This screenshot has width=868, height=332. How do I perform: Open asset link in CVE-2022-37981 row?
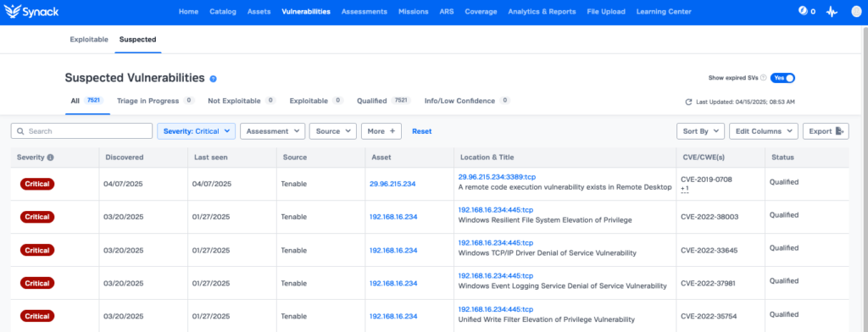[393, 284]
